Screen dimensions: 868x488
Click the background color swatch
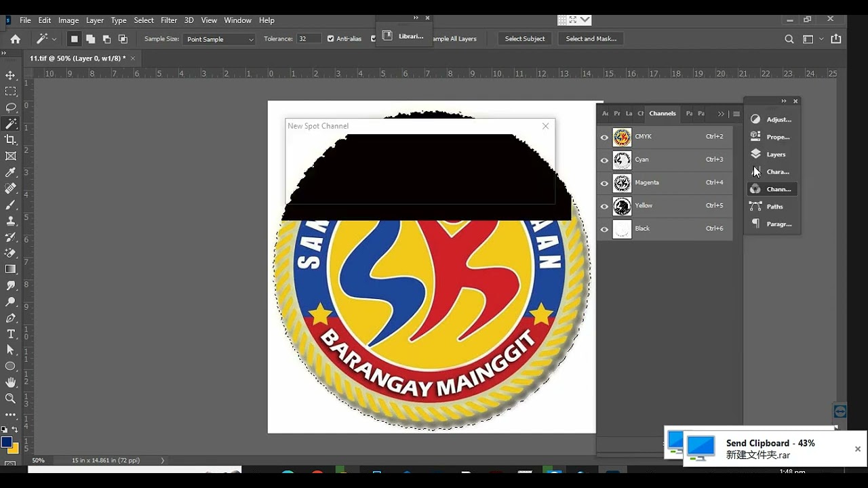coord(14,449)
